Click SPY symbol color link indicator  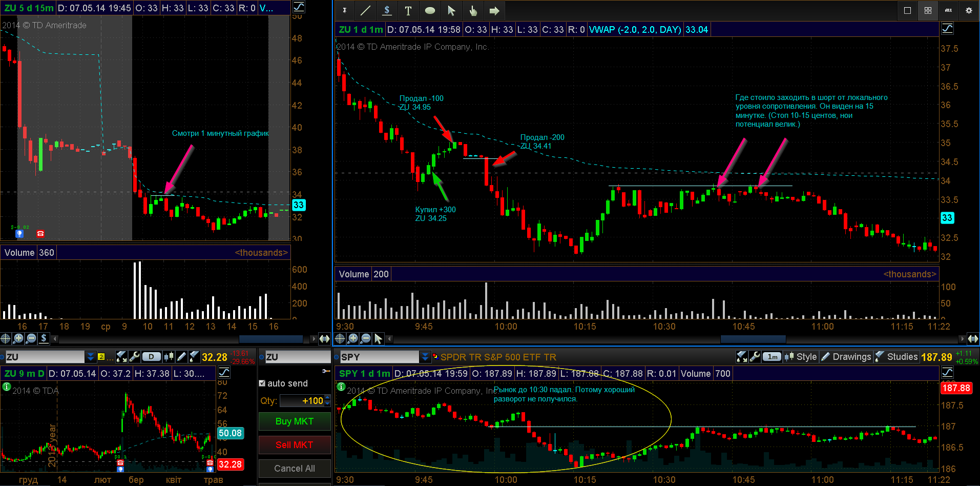[x=435, y=357]
